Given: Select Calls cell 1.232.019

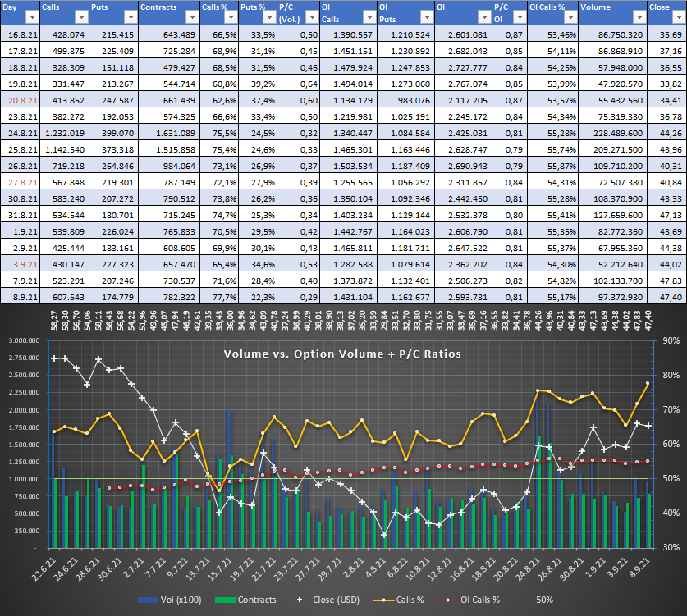Looking at the screenshot, I should 64,133.
